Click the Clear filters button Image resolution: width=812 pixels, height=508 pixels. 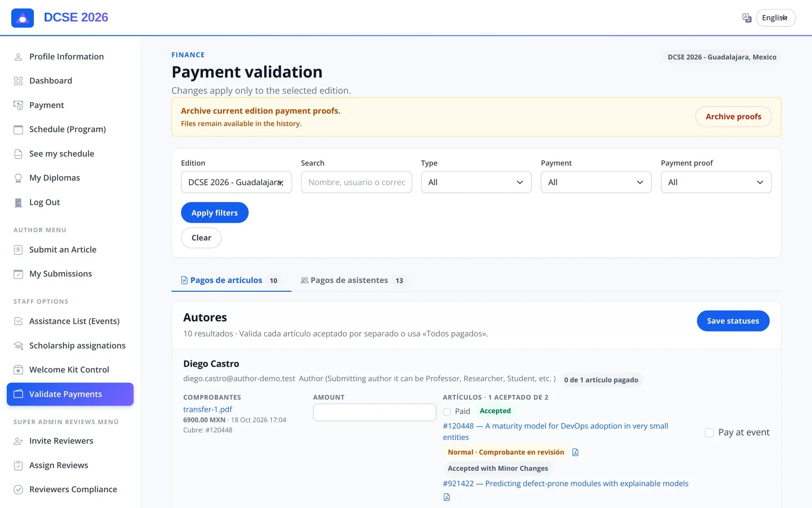point(201,238)
